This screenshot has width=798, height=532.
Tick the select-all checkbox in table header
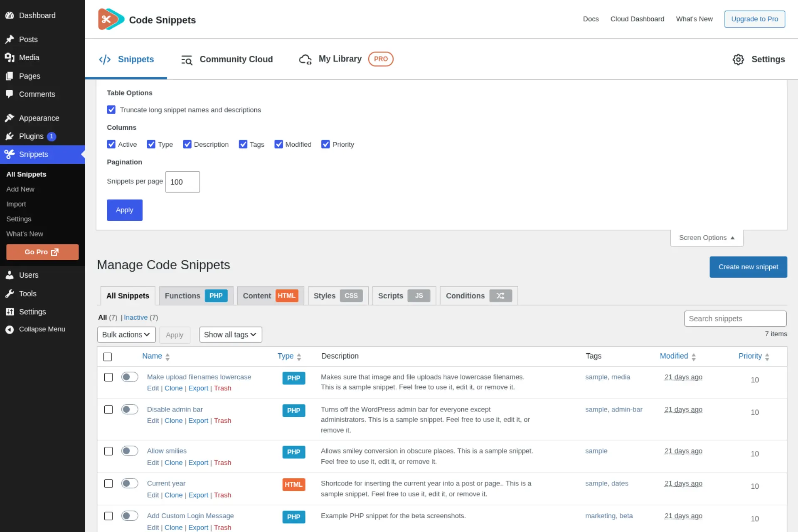(108, 357)
